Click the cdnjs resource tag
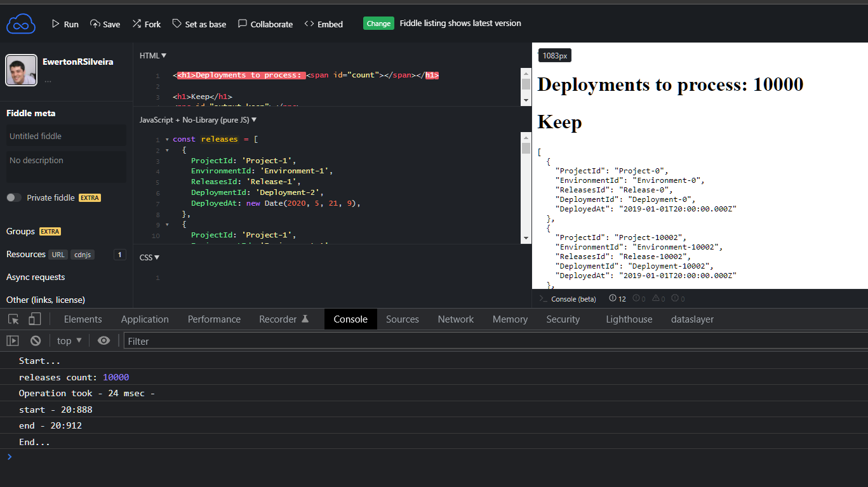Viewport: 868px width, 487px height. (x=83, y=255)
